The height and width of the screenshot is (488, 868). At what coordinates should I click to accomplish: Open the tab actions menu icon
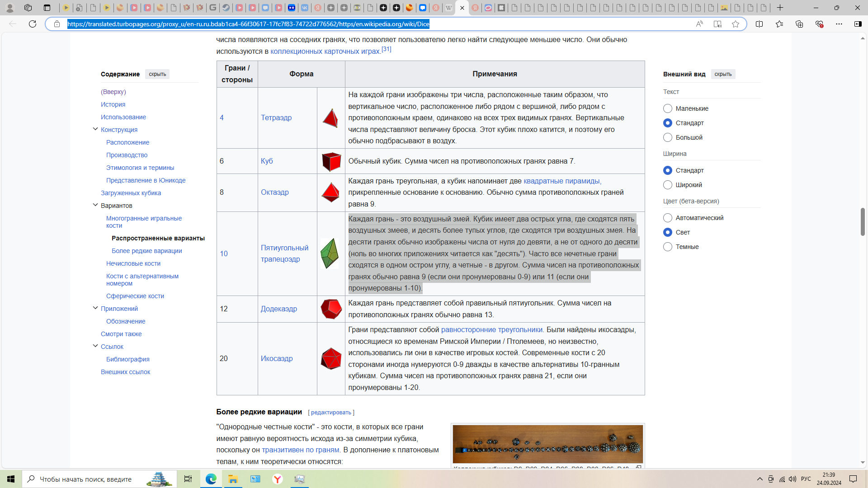47,8
